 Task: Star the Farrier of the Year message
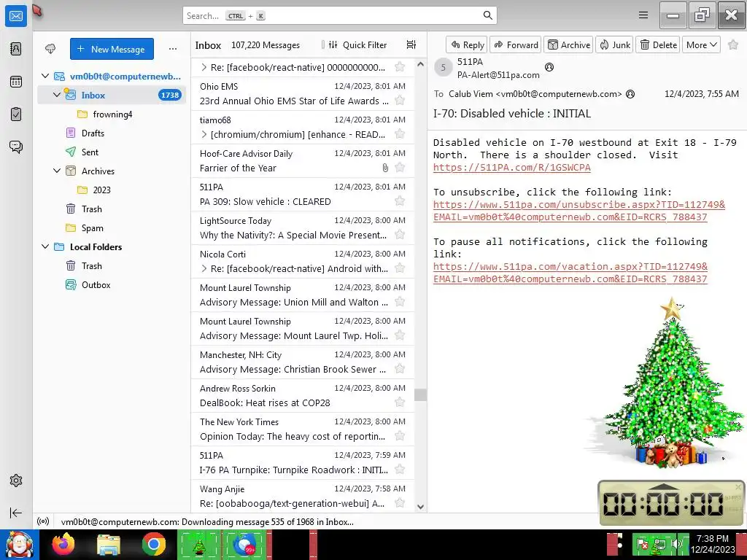point(400,168)
